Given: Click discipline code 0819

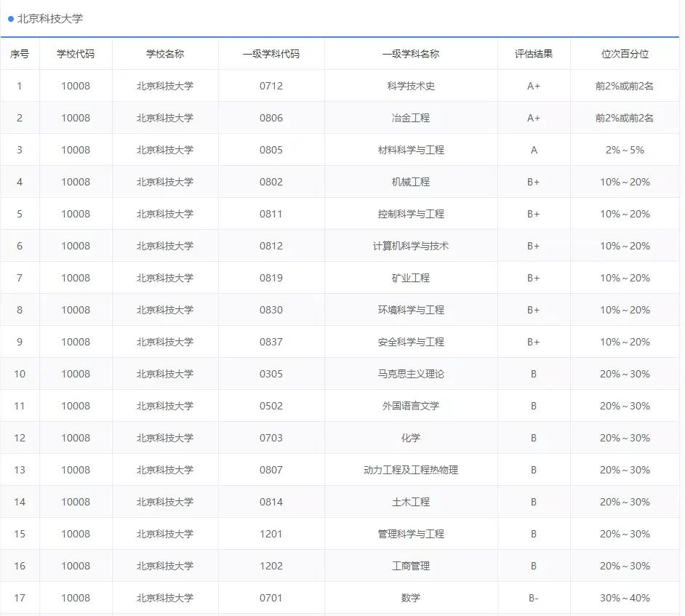Looking at the screenshot, I should click(x=271, y=278).
